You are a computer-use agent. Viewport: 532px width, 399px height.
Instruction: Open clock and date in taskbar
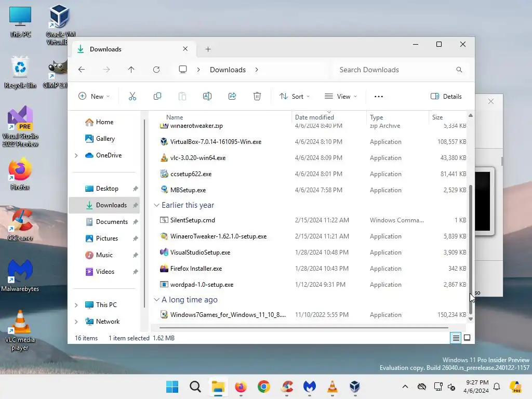(x=476, y=387)
